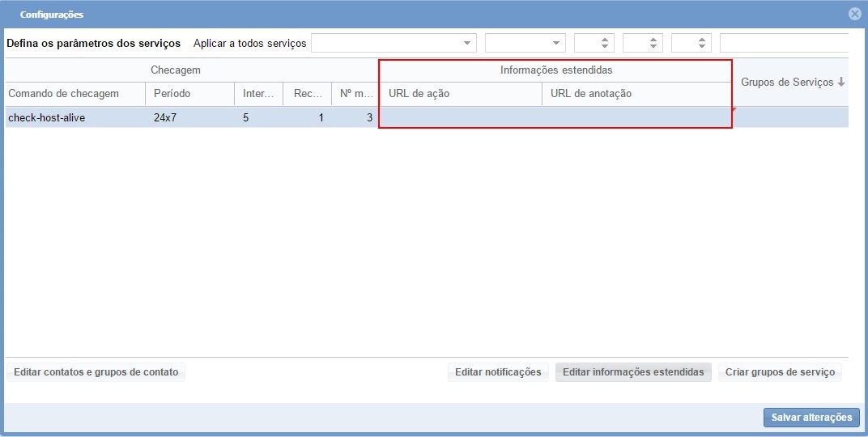This screenshot has width=868, height=437.
Task: Click the Editar notificações button
Action: pos(498,372)
